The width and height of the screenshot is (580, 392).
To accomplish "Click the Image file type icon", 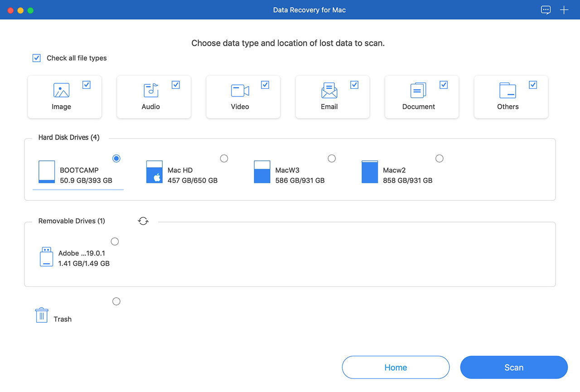I will [61, 90].
